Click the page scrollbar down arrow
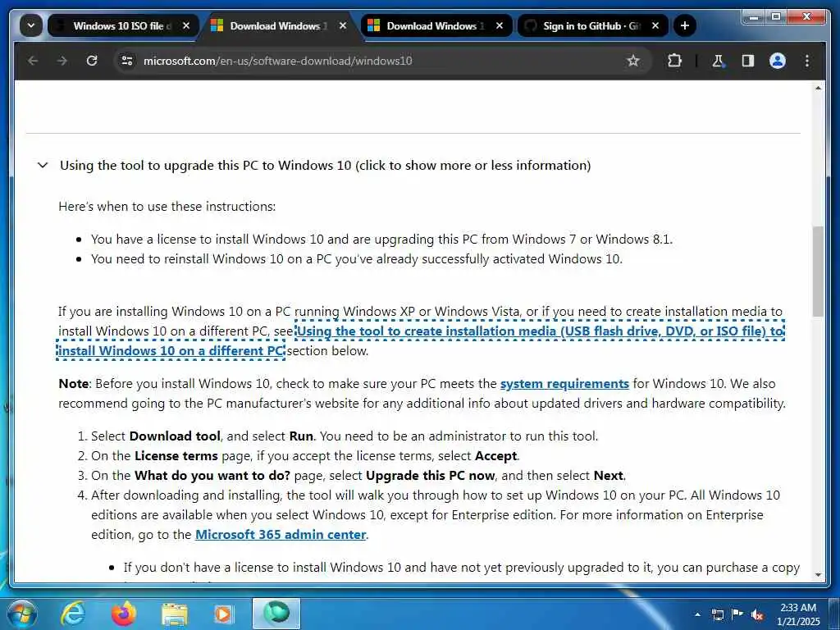Image resolution: width=840 pixels, height=630 pixels. (818, 575)
